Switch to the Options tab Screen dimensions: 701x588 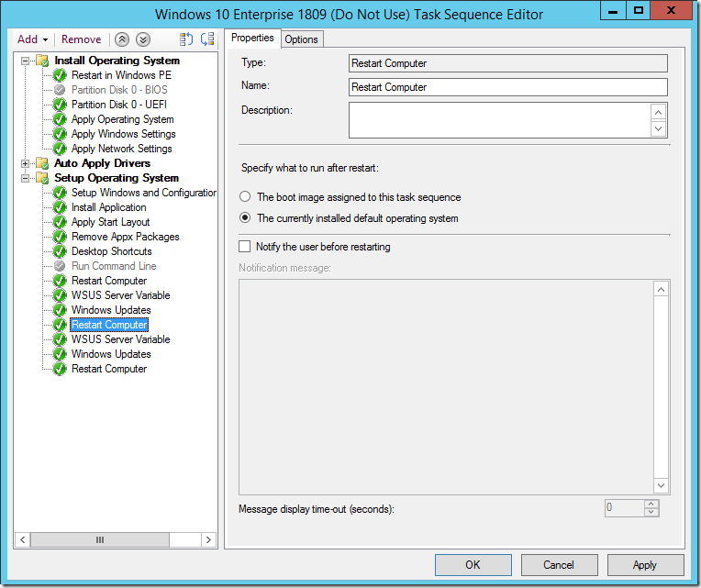pyautogui.click(x=301, y=39)
